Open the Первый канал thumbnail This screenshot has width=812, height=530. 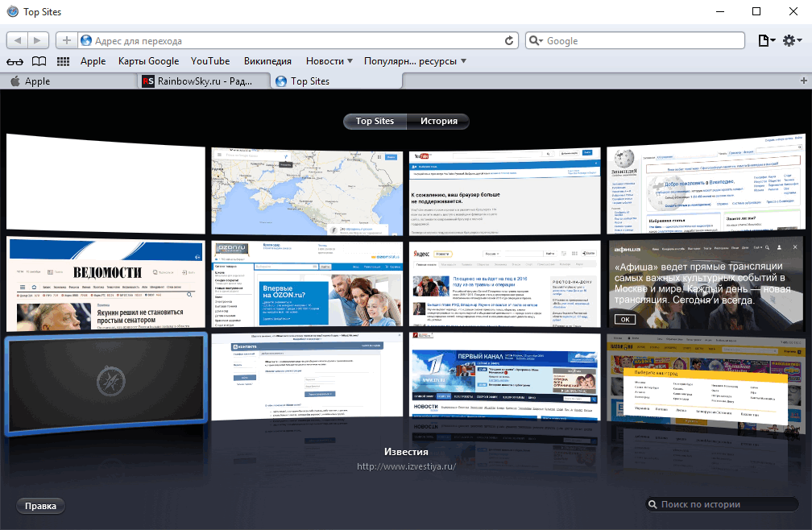point(505,376)
